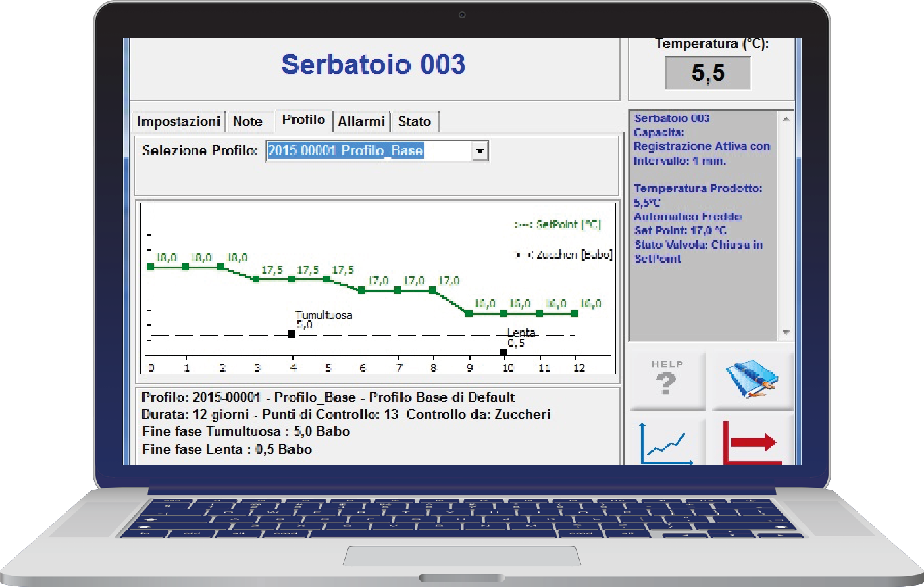Click the red exit arrow icon
Image resolution: width=924 pixels, height=587 pixels.
click(752, 442)
